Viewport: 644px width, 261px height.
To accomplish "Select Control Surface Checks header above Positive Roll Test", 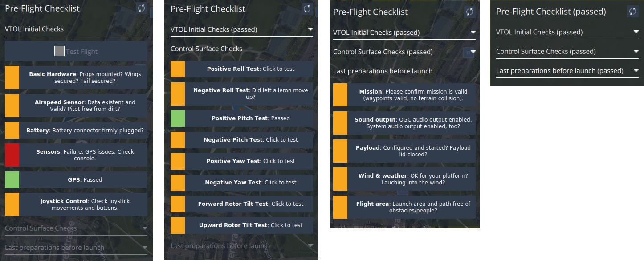I will click(241, 49).
